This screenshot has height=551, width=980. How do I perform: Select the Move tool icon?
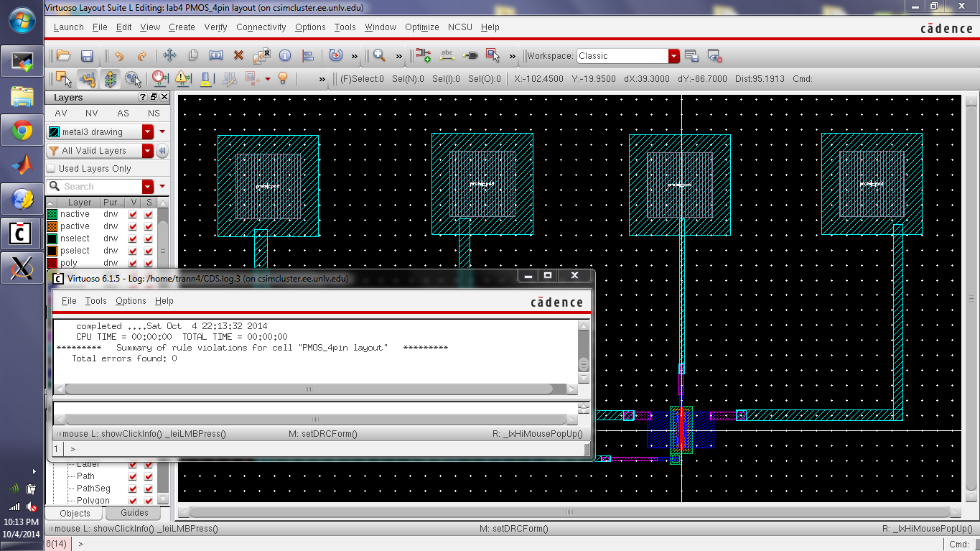point(170,55)
